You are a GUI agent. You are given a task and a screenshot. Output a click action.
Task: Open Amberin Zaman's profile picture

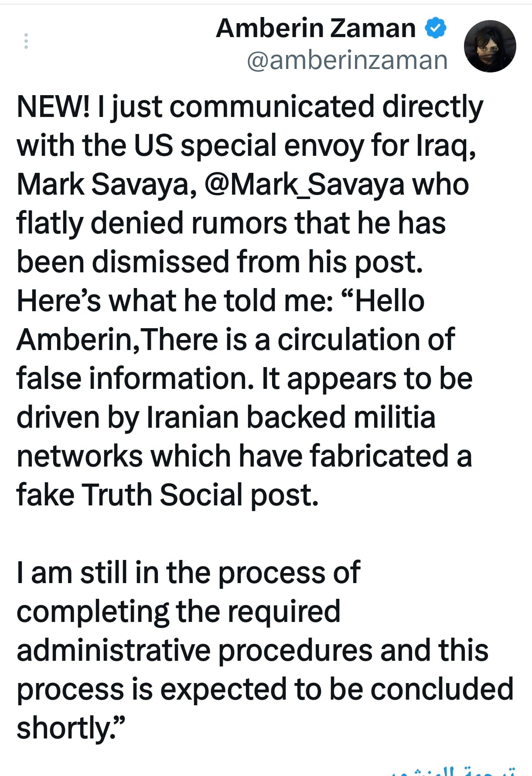tap(490, 46)
